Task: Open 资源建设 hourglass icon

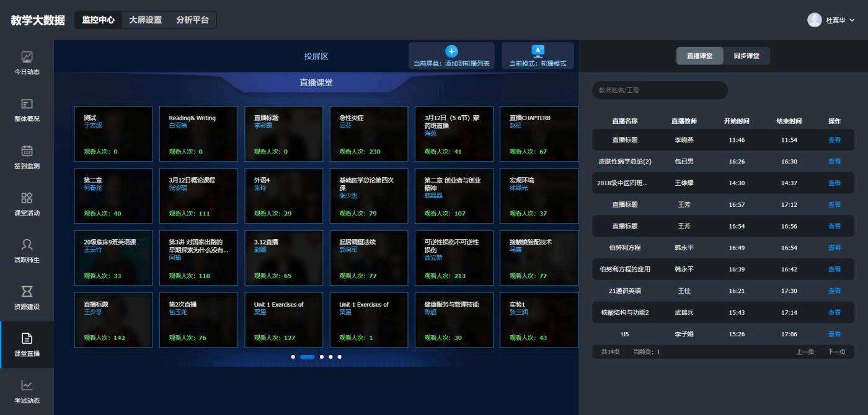Action: pos(27,292)
